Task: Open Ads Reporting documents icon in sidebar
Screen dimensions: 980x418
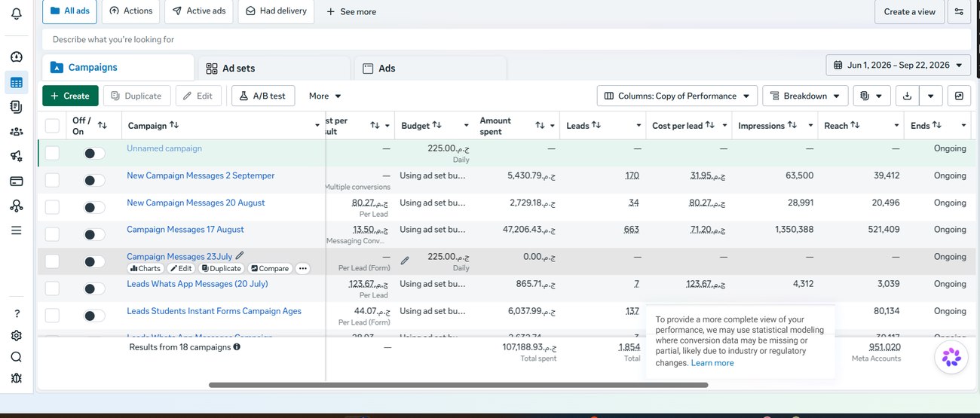Action: point(16,107)
